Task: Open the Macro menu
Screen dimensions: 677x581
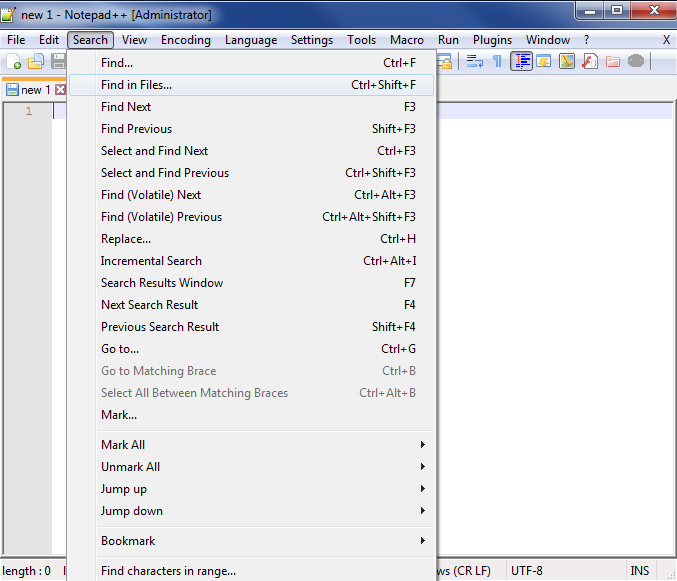Action: tap(407, 40)
